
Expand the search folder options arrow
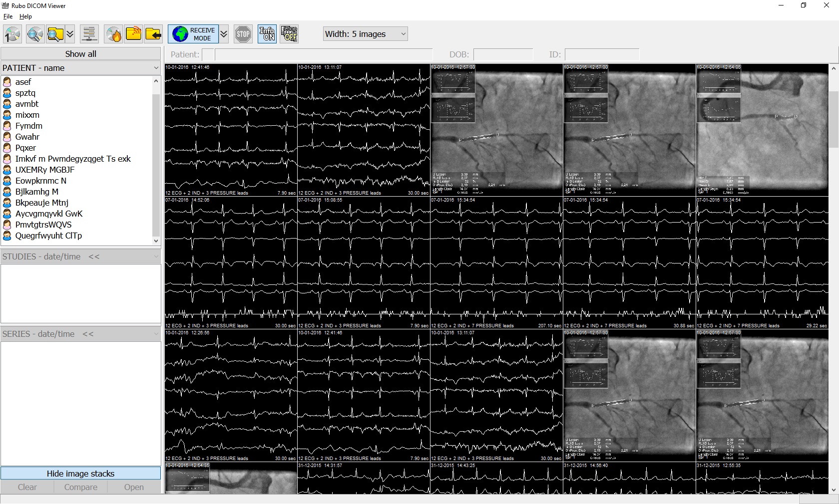(70, 34)
